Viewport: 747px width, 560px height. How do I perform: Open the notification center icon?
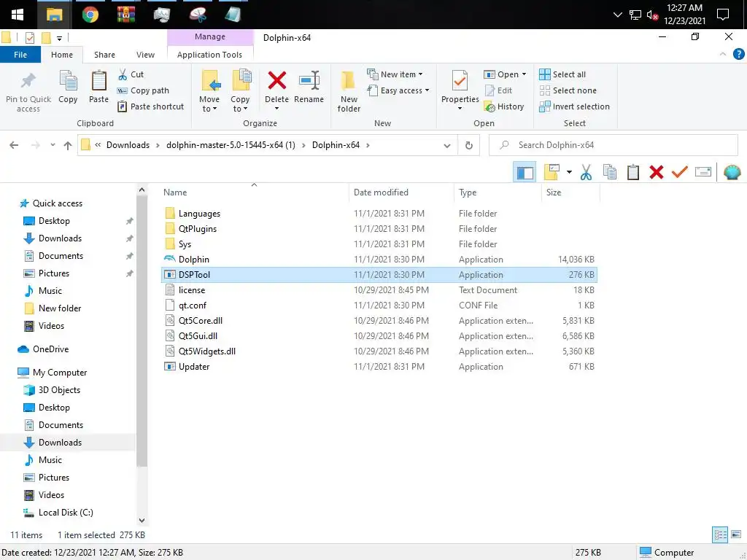pos(723,15)
